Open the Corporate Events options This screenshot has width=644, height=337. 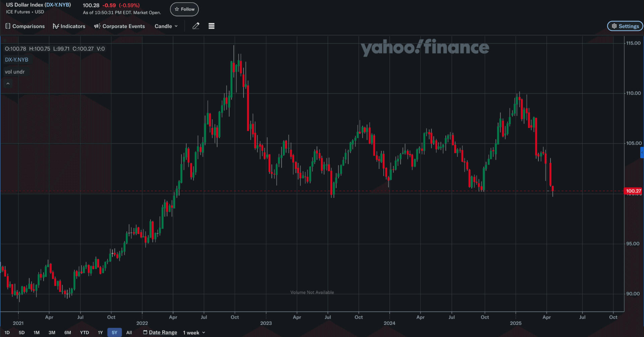click(x=119, y=26)
